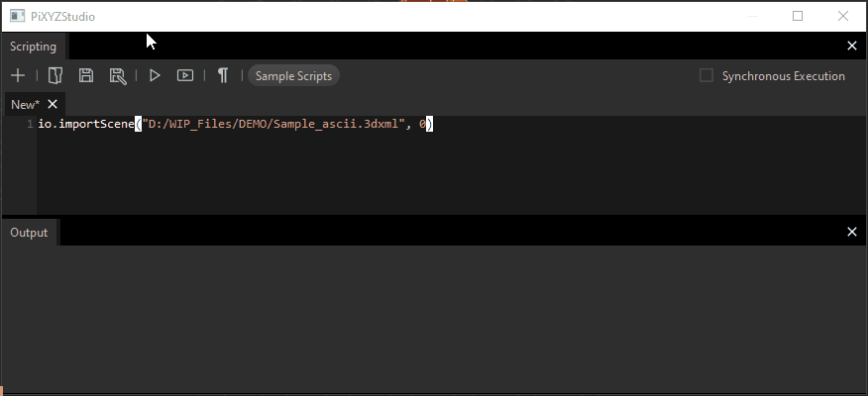Screen dimensions: 868x396
Task: Click in the empty Output console area
Action: pyautogui.click(x=433, y=317)
